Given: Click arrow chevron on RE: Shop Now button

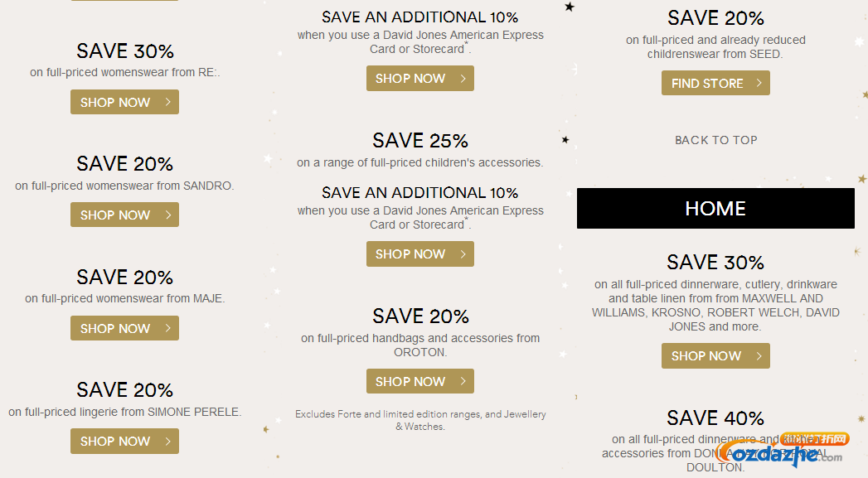Looking at the screenshot, I should 167,102.
